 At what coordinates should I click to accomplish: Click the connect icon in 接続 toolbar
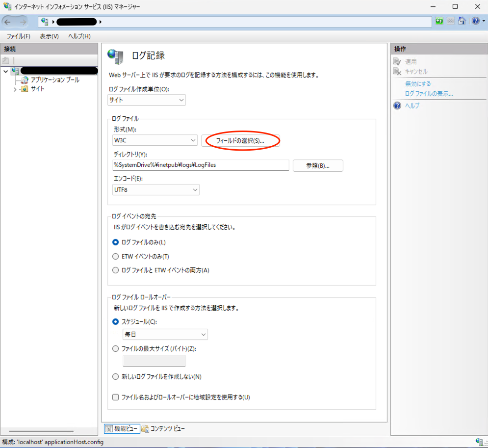(x=5, y=60)
